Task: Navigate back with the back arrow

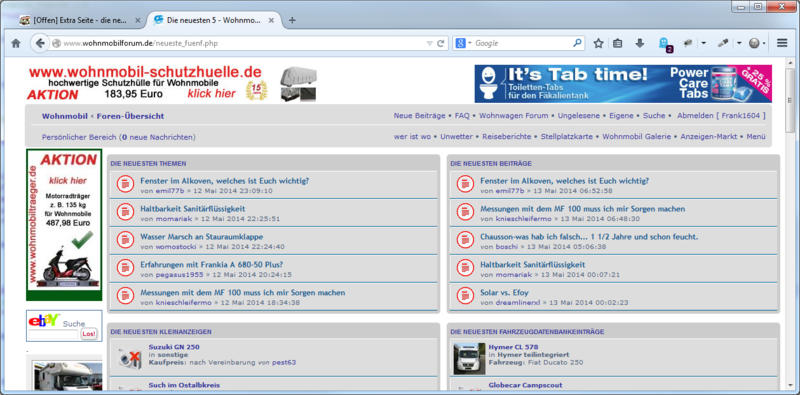Action: click(x=39, y=43)
